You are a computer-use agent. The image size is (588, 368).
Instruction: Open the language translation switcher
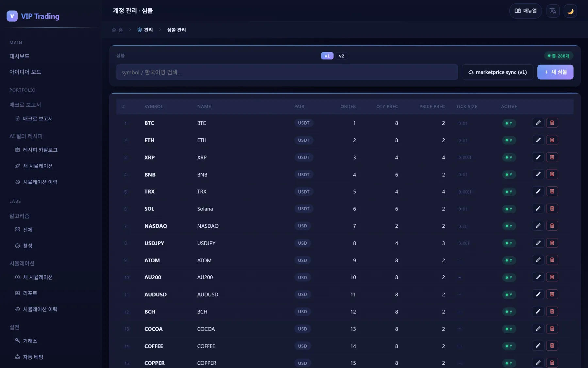point(553,11)
